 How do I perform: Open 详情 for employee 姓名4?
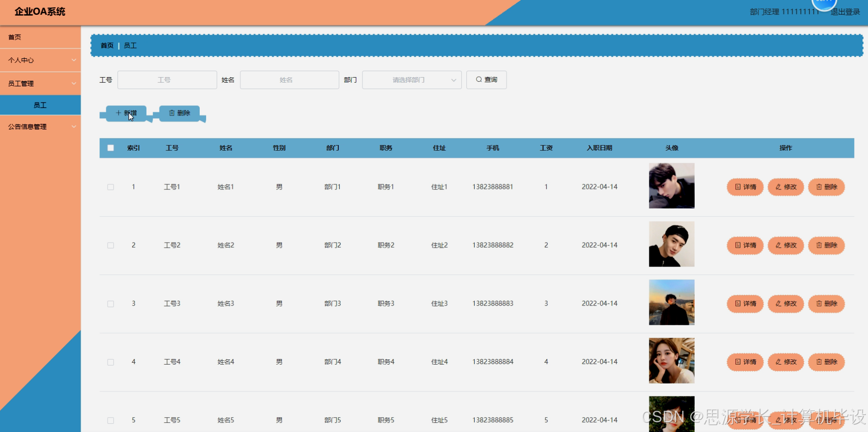tap(745, 362)
